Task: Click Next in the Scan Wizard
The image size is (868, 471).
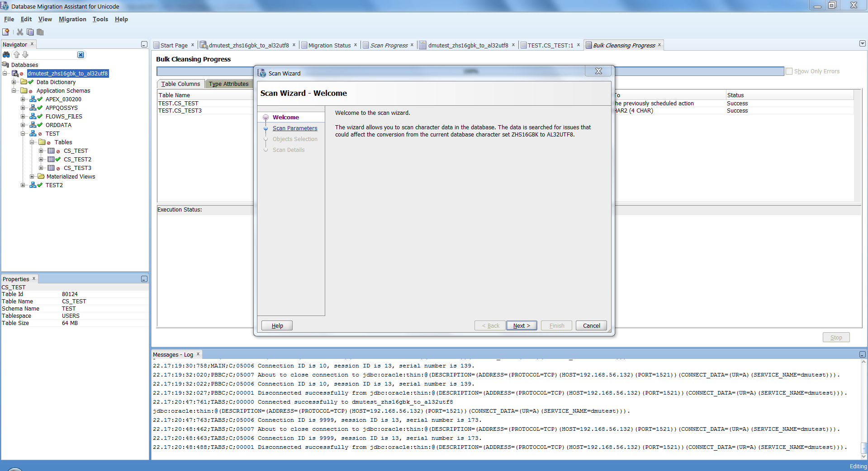Action: pos(522,325)
